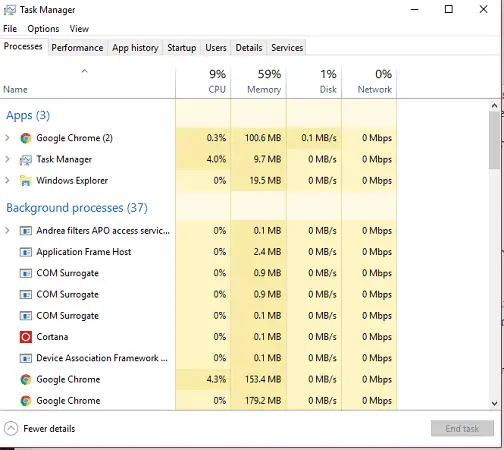Sort by the Memory column header

[258, 82]
